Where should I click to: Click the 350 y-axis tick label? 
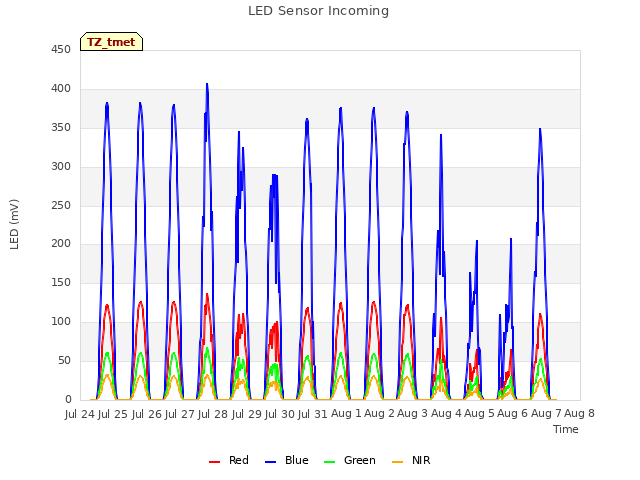tap(61, 127)
